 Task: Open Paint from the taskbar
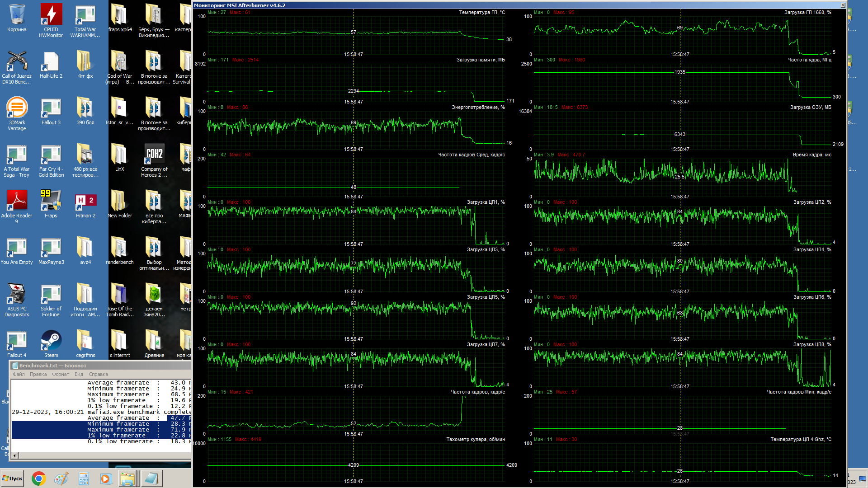61,479
